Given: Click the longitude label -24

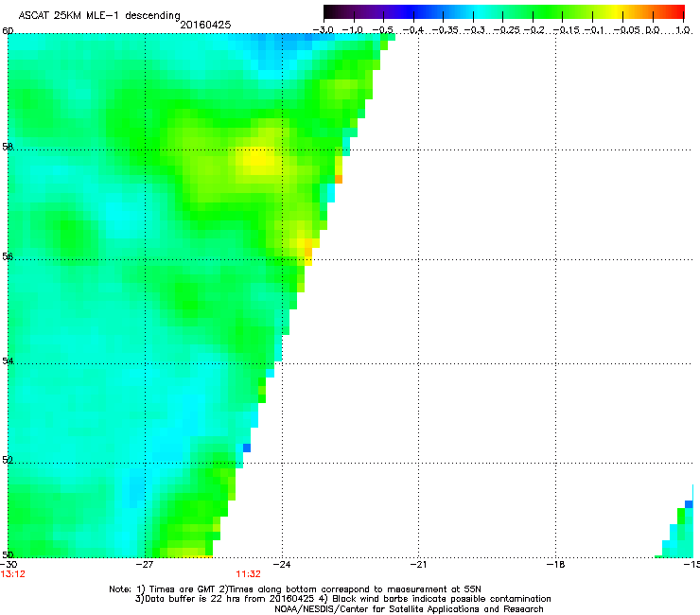Looking at the screenshot, I should point(282,564).
